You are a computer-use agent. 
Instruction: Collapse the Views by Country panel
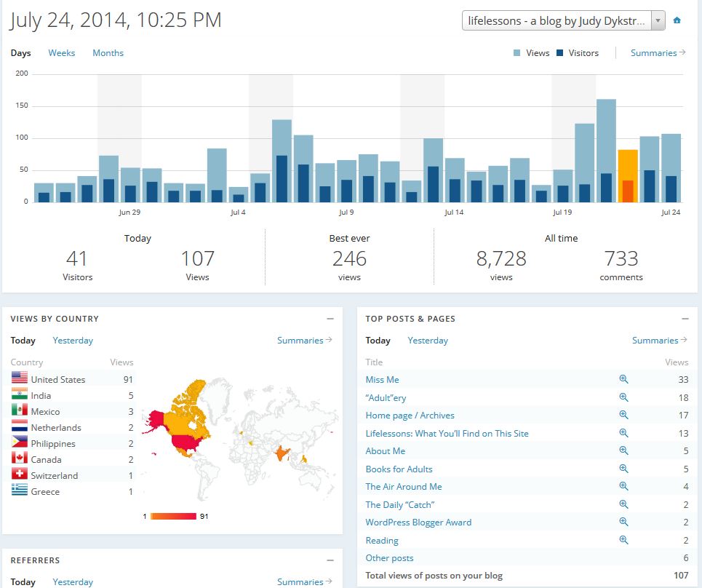pos(330,319)
